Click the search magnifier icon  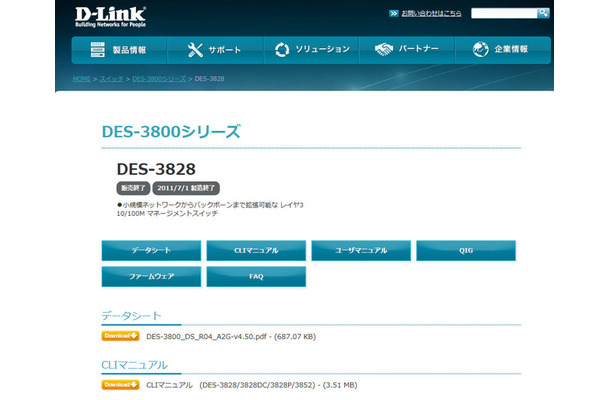(x=543, y=13)
